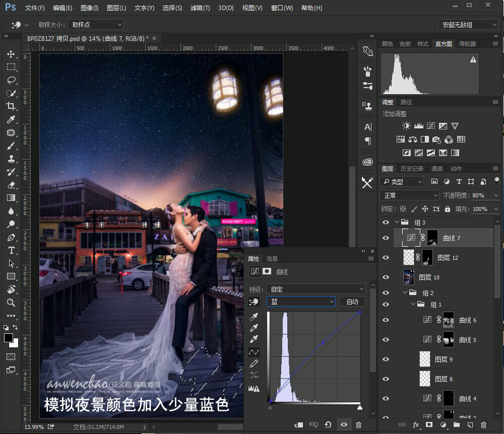
Task: Hide the 曲线 7 layer
Action: [x=386, y=238]
